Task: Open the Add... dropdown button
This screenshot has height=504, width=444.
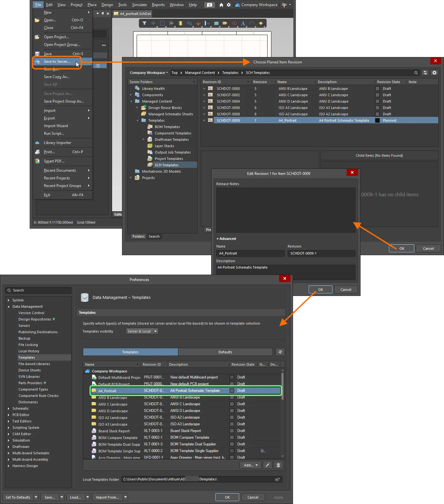Action: coord(250,465)
